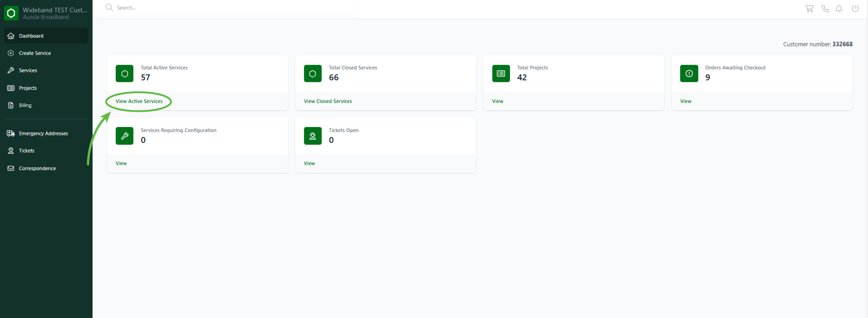Click the Tickets Open headset icon
Screen dimensions: 868x318
pos(312,136)
